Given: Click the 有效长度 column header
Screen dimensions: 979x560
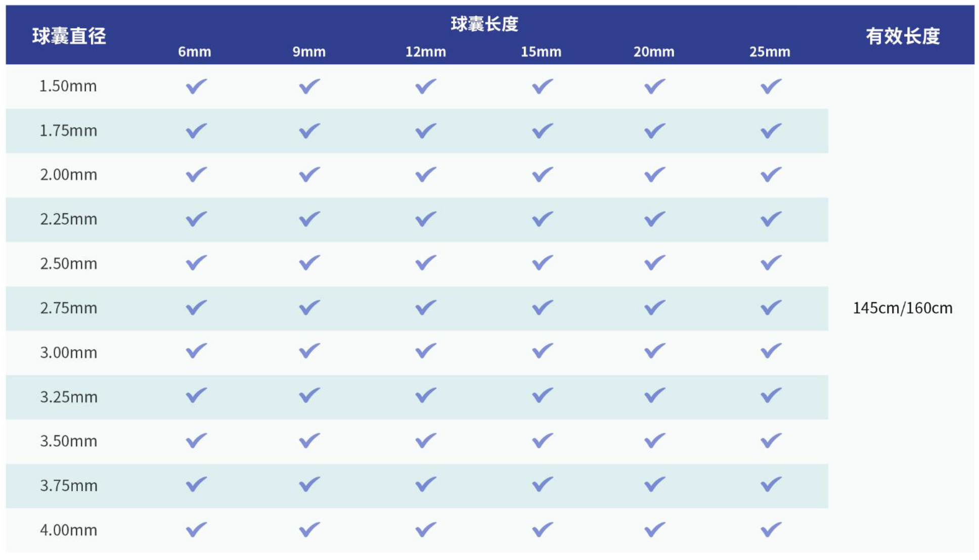Looking at the screenshot, I should [902, 36].
